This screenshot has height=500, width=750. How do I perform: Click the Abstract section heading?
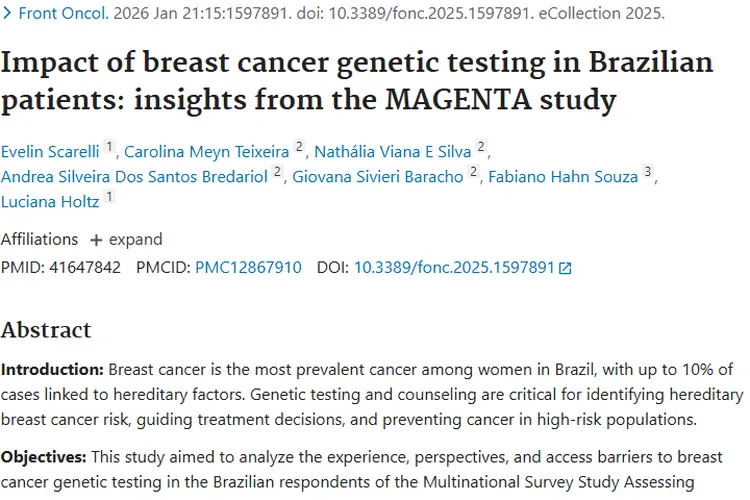pyautogui.click(x=46, y=330)
